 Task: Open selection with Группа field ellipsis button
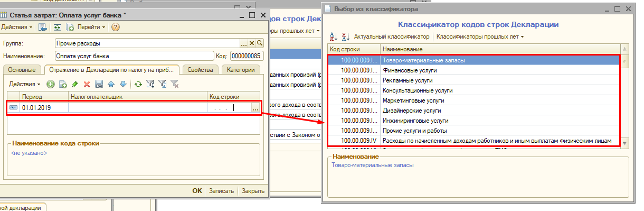[244, 43]
